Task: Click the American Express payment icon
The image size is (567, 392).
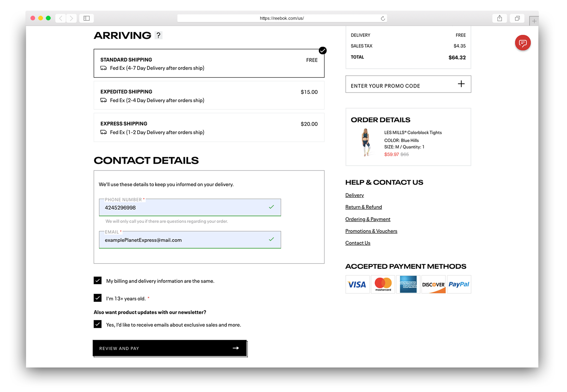Action: tap(408, 284)
